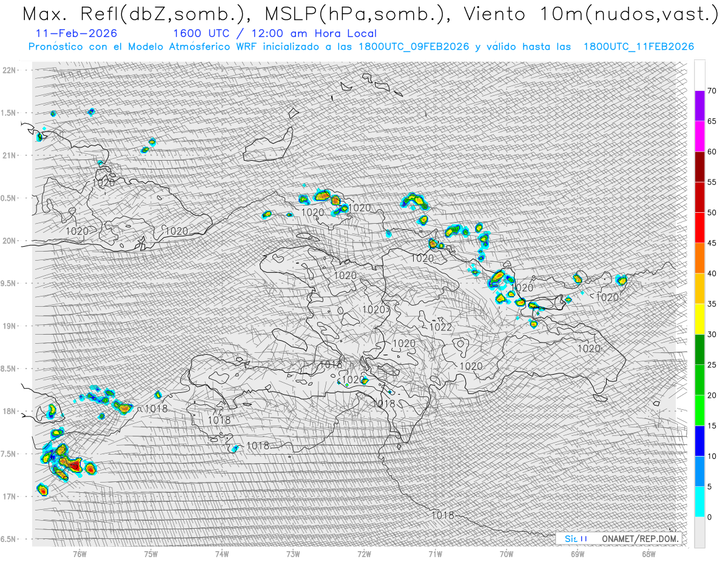Click the colorbar label 35

coord(712,304)
